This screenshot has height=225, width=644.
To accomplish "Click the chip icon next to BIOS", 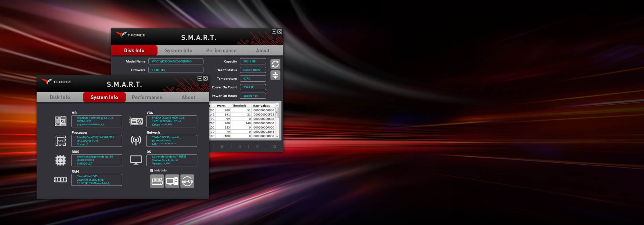I will coord(60,161).
